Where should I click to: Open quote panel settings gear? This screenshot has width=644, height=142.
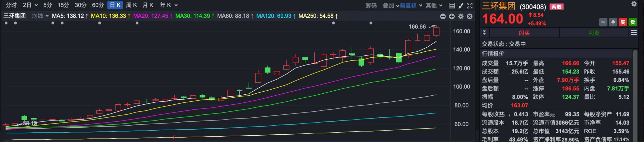[634, 4]
